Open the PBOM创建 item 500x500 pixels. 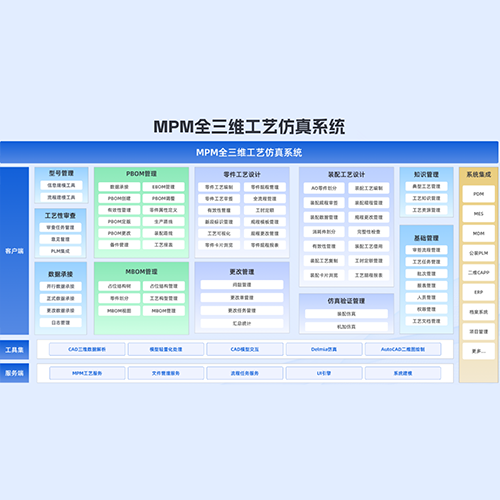119,199
